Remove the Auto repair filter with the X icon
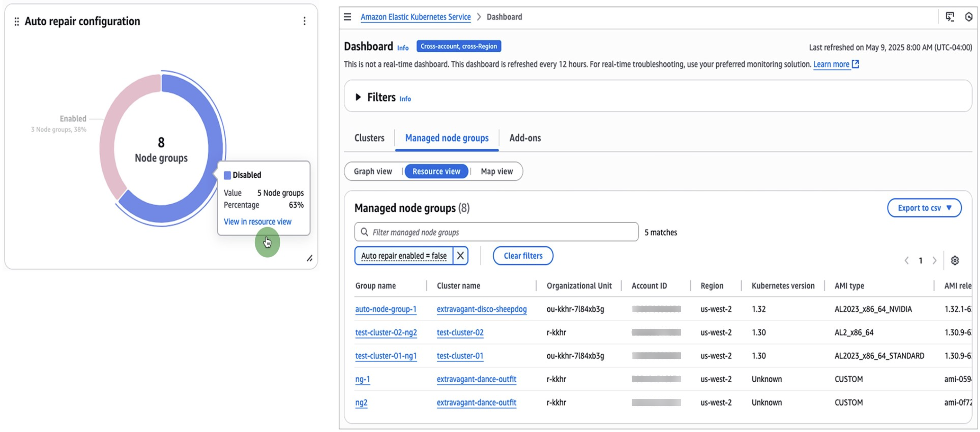This screenshot has width=980, height=432. point(460,256)
